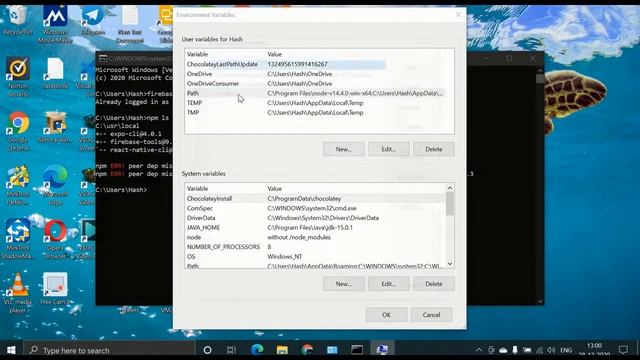The height and width of the screenshot is (360, 640).
Task: Open Microsoft Edge from the taskbar
Action: tap(257, 350)
